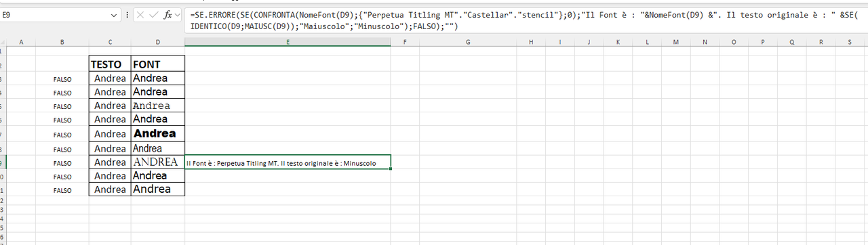Select column H header
This screenshot has height=245, width=868.
tap(531, 42)
